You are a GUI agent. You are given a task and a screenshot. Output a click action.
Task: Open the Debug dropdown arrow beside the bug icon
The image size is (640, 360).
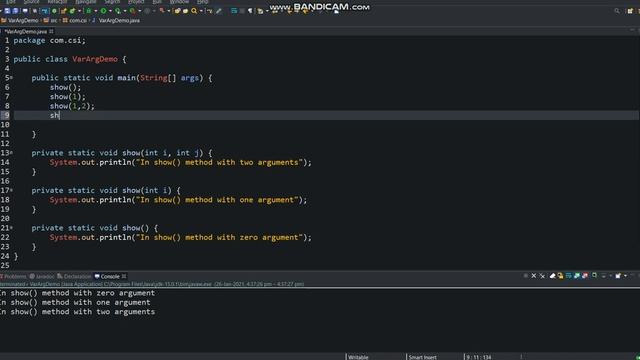click(x=95, y=11)
